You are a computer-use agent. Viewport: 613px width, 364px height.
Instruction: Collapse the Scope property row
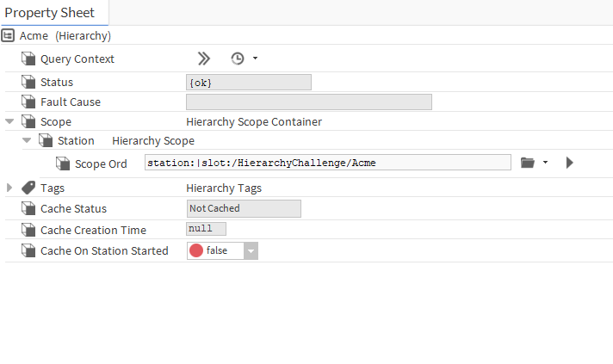tap(9, 122)
